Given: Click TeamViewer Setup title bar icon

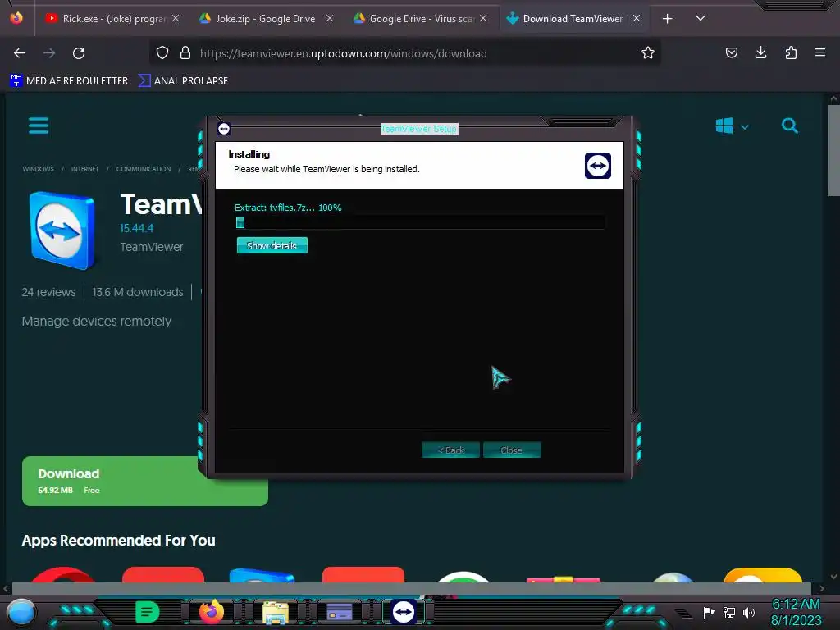Looking at the screenshot, I should 224,129.
